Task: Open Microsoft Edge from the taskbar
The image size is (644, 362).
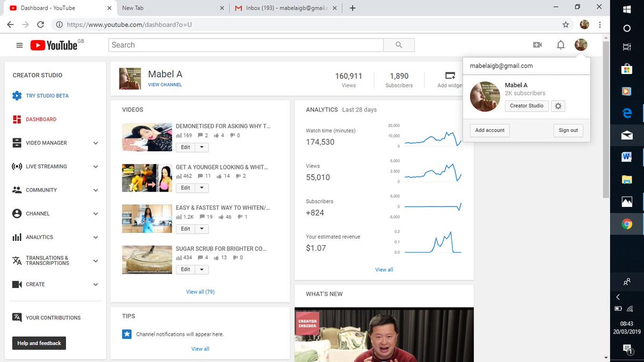Action: pyautogui.click(x=627, y=113)
